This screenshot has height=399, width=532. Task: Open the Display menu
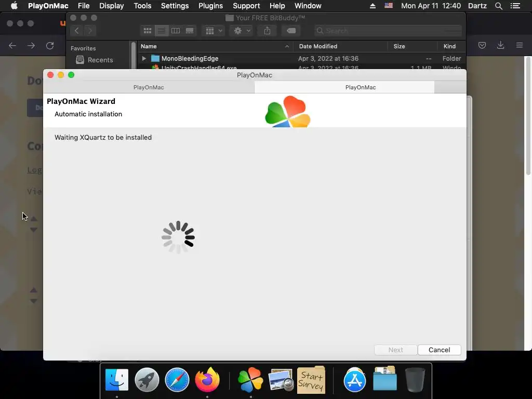tap(111, 6)
